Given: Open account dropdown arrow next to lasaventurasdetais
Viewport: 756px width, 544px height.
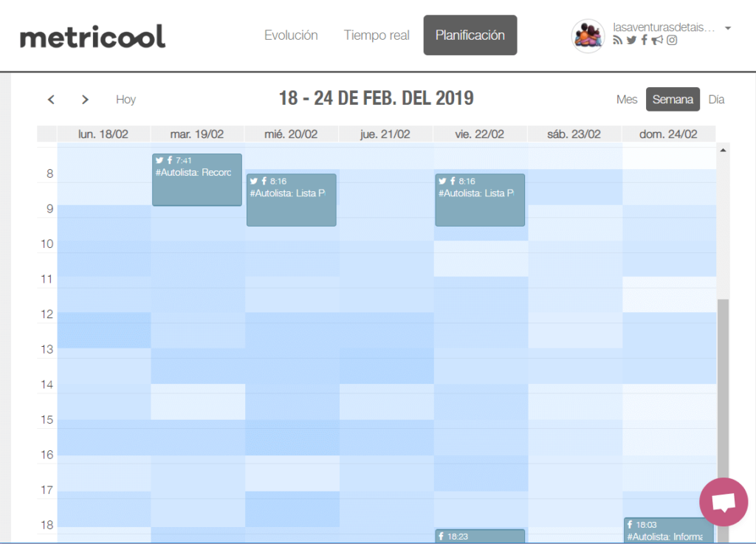Looking at the screenshot, I should click(728, 28).
